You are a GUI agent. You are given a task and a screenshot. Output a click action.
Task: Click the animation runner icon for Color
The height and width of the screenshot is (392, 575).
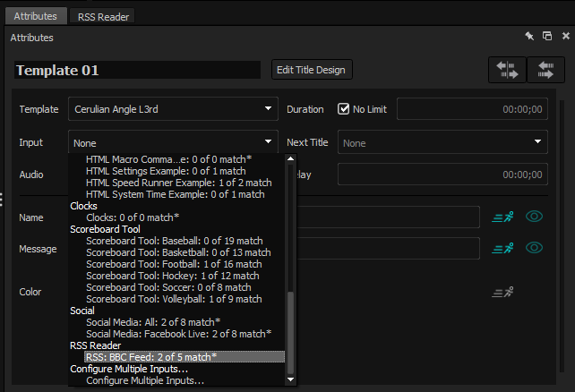pos(503,291)
